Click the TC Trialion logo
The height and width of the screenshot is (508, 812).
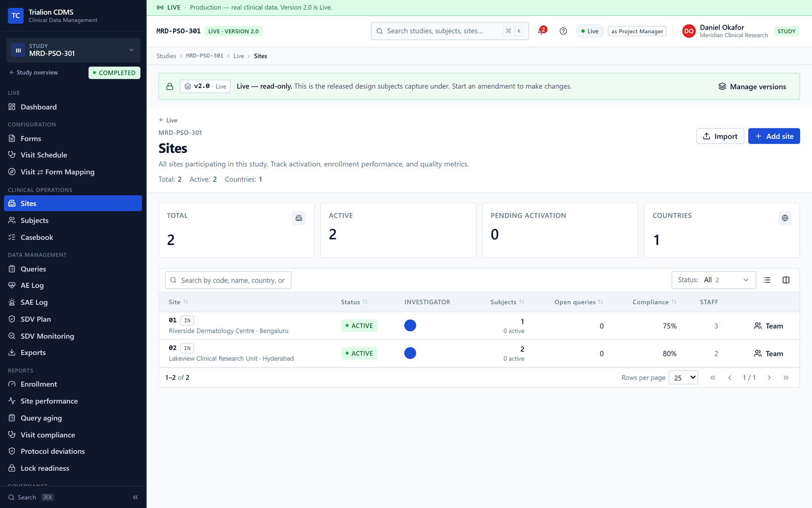16,16
